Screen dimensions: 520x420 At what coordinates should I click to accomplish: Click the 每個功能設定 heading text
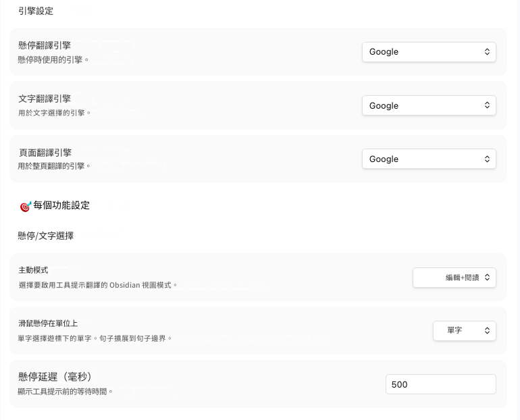pyautogui.click(x=61, y=205)
